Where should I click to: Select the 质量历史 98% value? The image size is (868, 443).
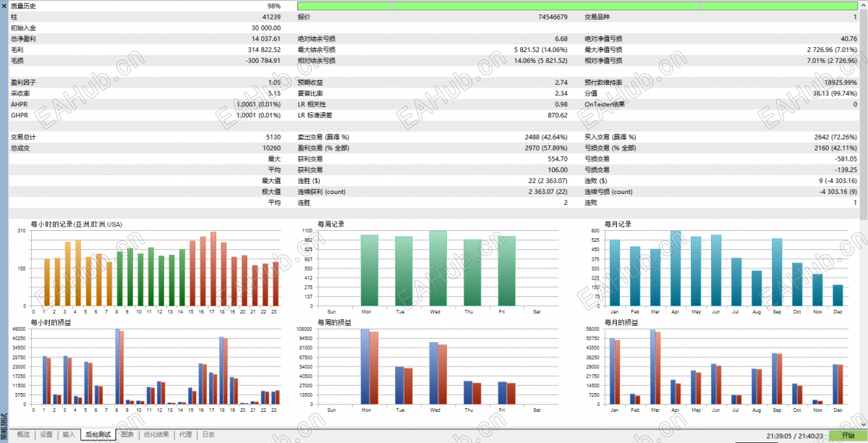click(274, 6)
